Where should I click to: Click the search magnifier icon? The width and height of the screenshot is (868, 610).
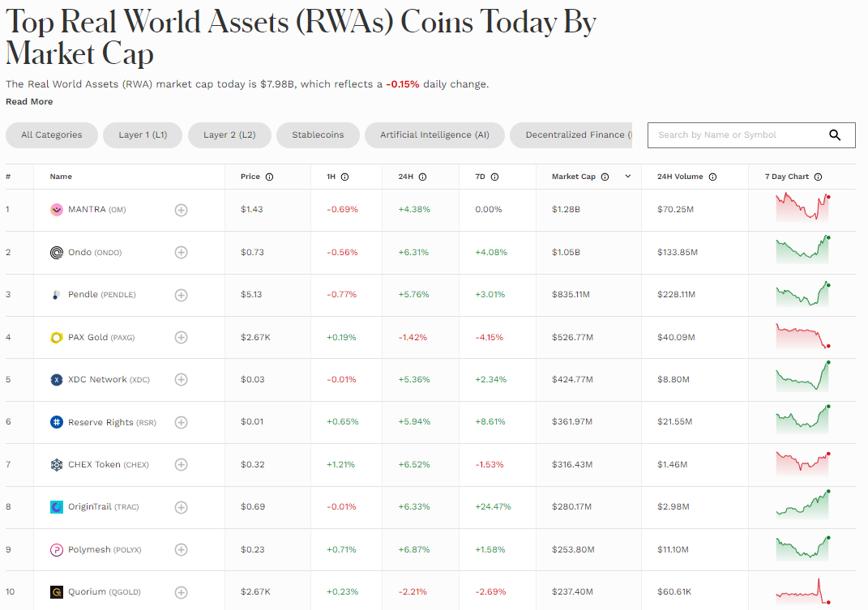[x=835, y=135]
